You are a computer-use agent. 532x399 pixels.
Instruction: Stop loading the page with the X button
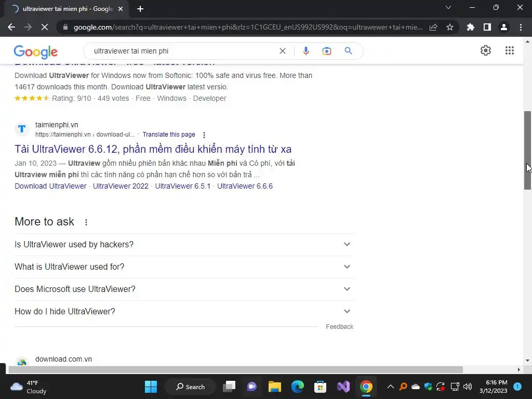pos(45,27)
